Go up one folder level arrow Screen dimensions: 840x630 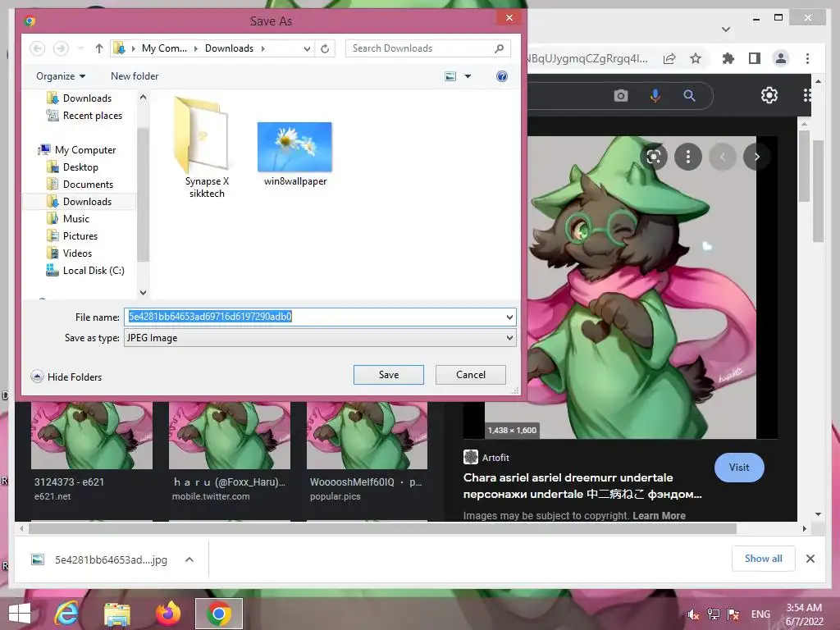tap(98, 48)
